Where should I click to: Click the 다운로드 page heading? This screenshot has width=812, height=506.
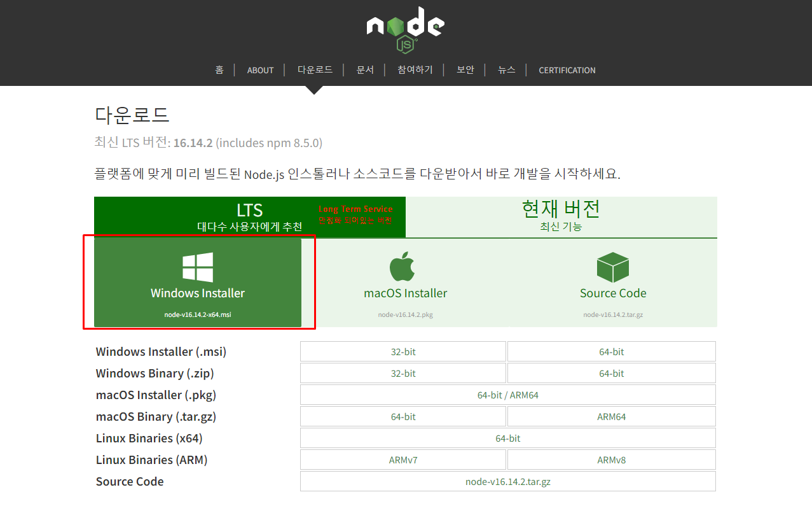pos(132,115)
